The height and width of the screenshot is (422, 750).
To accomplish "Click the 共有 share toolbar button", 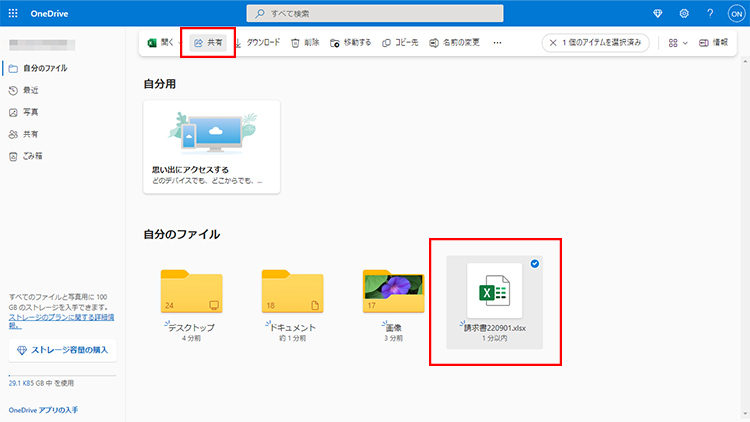I will [208, 43].
